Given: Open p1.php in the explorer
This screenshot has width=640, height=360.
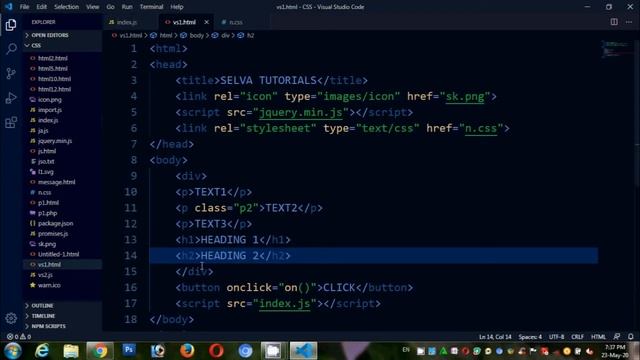Looking at the screenshot, I should [x=47, y=213].
